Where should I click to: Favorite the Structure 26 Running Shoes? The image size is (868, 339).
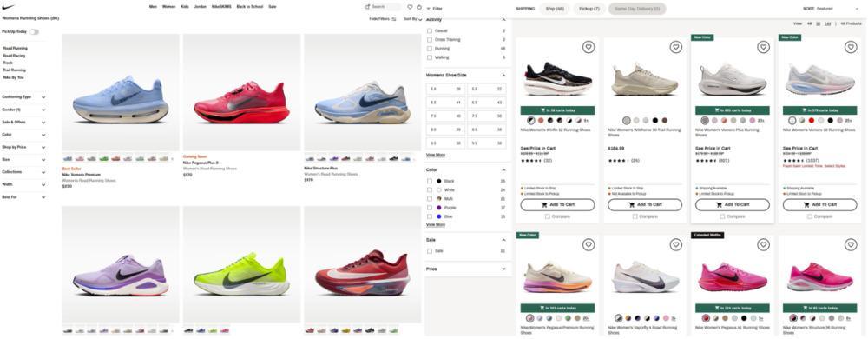pos(851,244)
